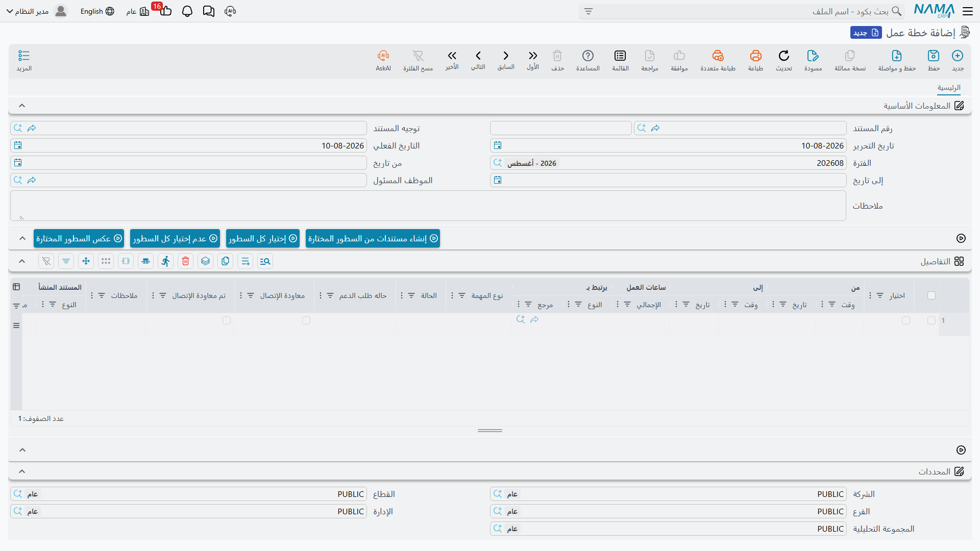Click the search box بحث بكود - اسم الملف
This screenshot has width=980, height=551.
pyautogui.click(x=743, y=11)
